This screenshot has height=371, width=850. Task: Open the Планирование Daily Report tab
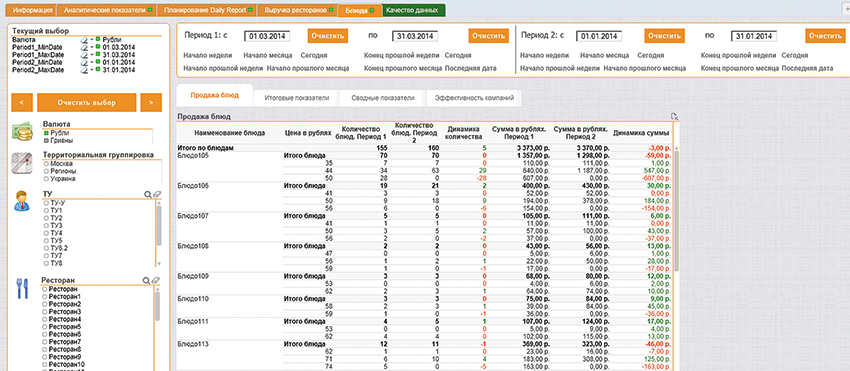pyautogui.click(x=207, y=10)
